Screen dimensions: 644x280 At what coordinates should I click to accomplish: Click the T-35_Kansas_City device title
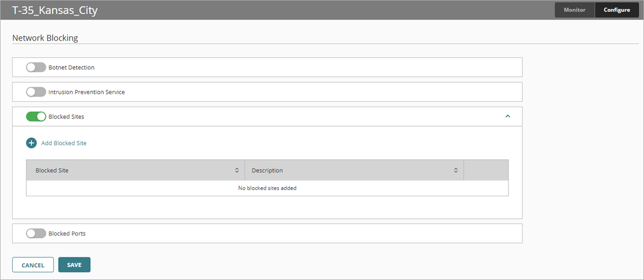click(x=55, y=10)
